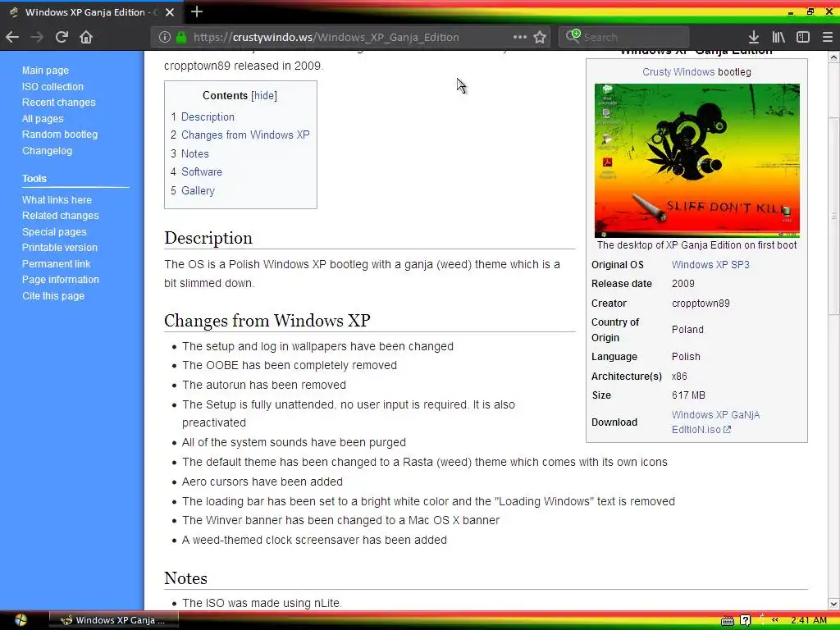Open the Start button on taskbar
840x630 pixels.
pos(21,620)
